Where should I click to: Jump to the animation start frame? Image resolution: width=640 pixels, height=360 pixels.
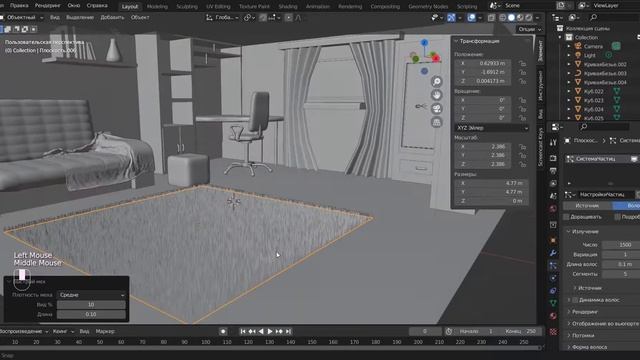(243, 331)
